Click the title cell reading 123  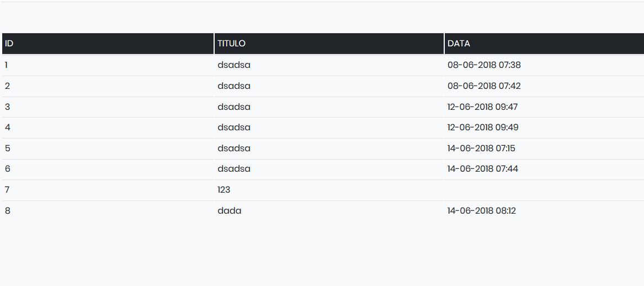pos(329,190)
